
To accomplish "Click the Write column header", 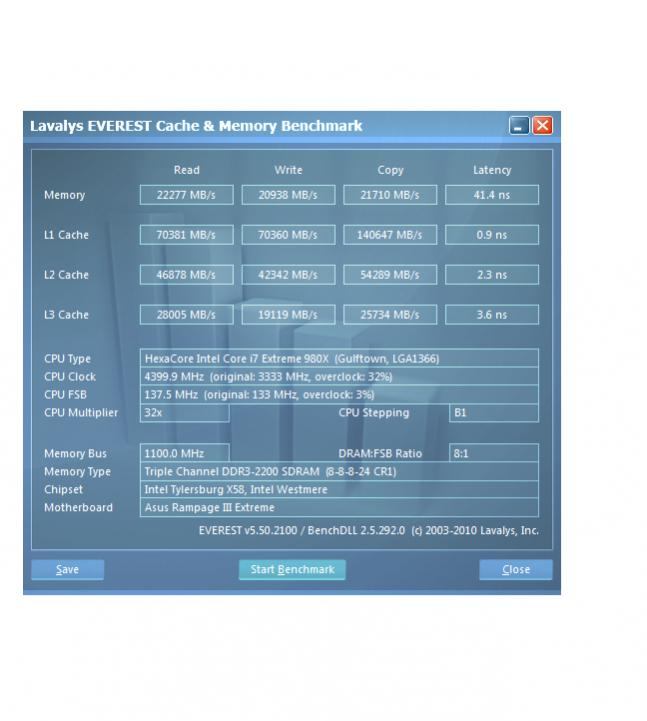I will (288, 170).
